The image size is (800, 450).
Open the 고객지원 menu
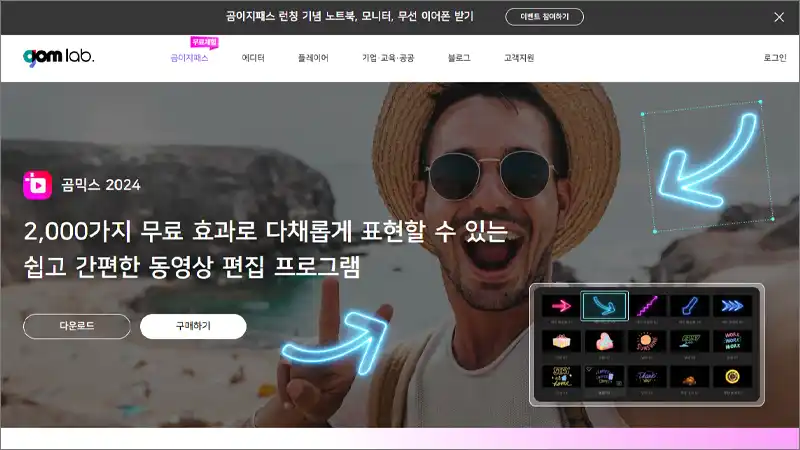tap(519, 58)
